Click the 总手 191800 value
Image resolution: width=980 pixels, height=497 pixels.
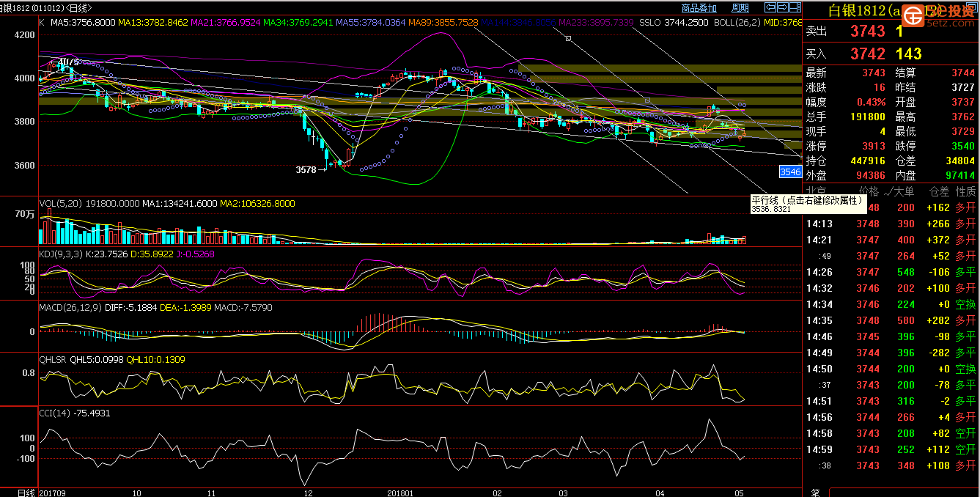(867, 117)
